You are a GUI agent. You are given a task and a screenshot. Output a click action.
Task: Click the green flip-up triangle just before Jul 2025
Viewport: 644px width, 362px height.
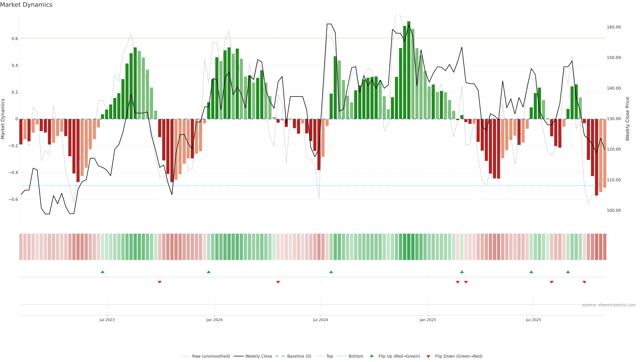(x=531, y=272)
